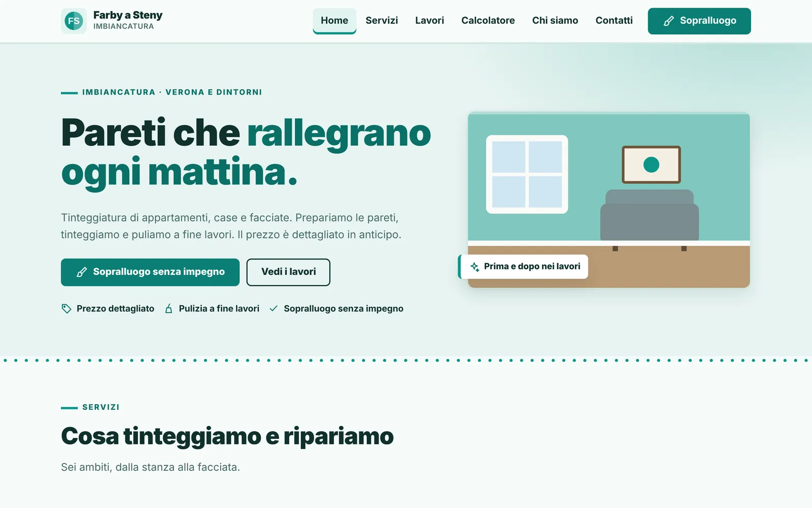Click the price tag icon beside Prezzo dettagliato
812x508 pixels.
tap(66, 309)
